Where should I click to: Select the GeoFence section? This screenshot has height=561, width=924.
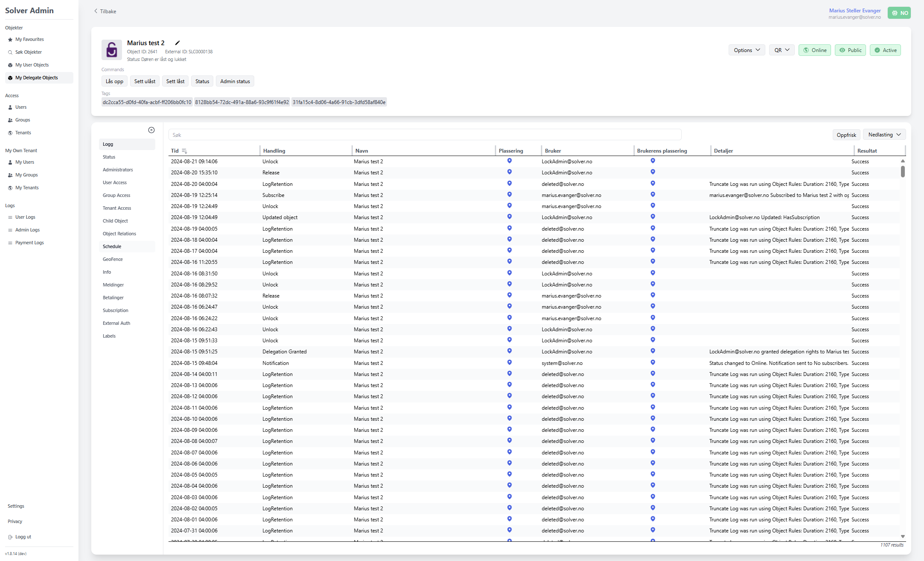127,259
